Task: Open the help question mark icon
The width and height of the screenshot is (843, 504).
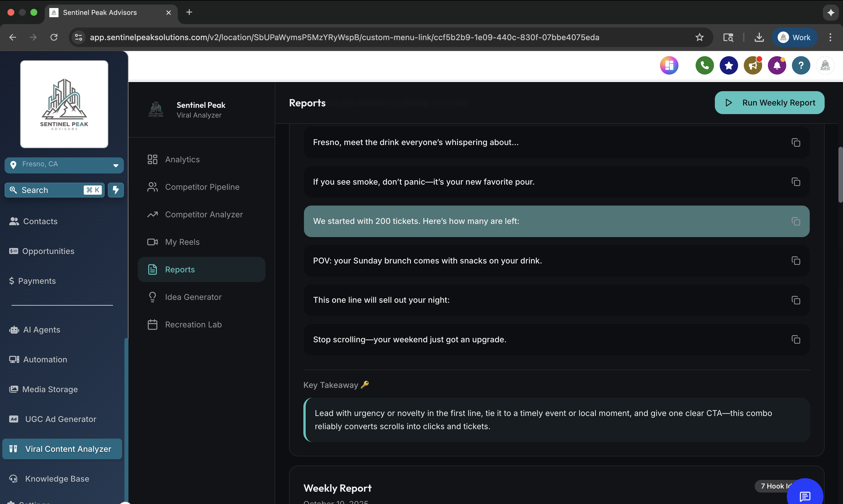Action: coord(801,65)
